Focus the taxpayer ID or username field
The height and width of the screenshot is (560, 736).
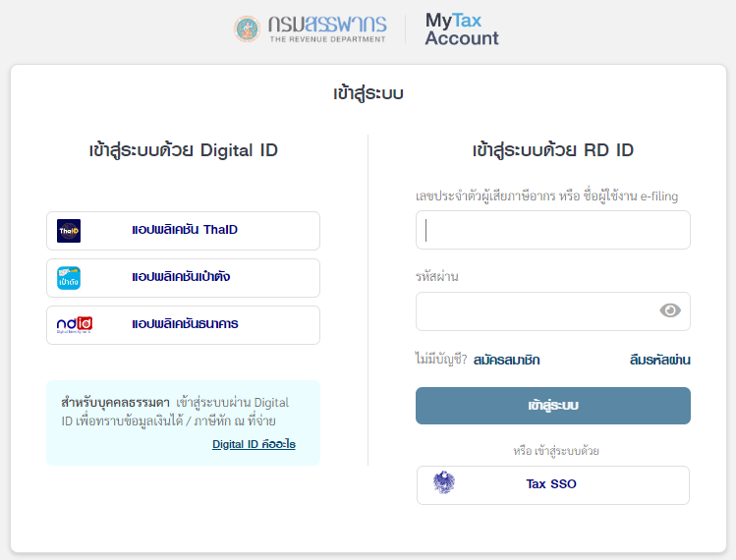coord(553,230)
